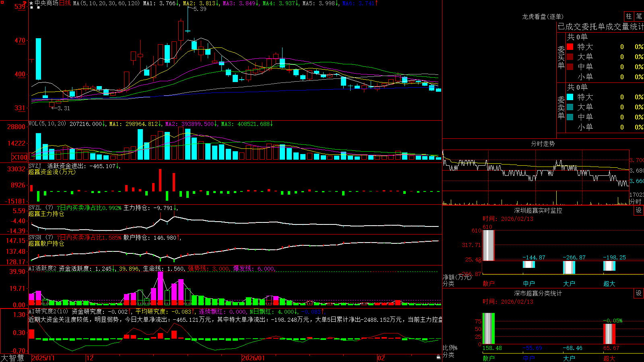Viewport: 644px width, 362px height.
Task: Click the red question mark icon
Action: click(25, 3)
